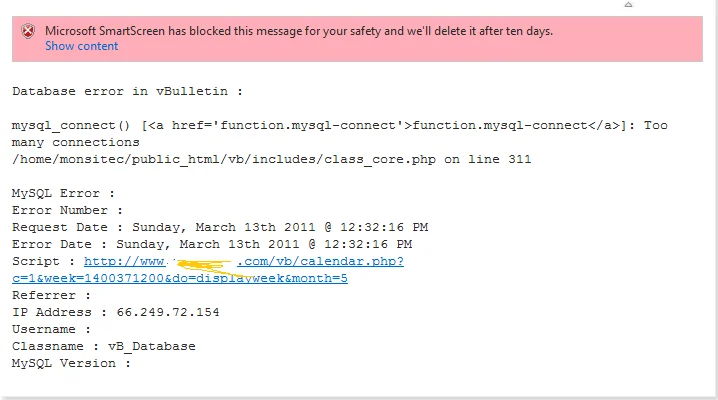The height and width of the screenshot is (400, 718).
Task: Click the 'Error Number :' line
Action: click(68, 210)
